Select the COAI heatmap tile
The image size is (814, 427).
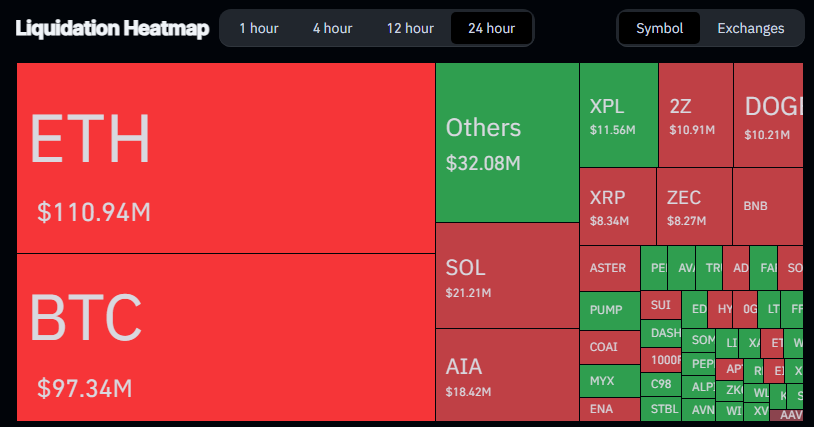608,347
